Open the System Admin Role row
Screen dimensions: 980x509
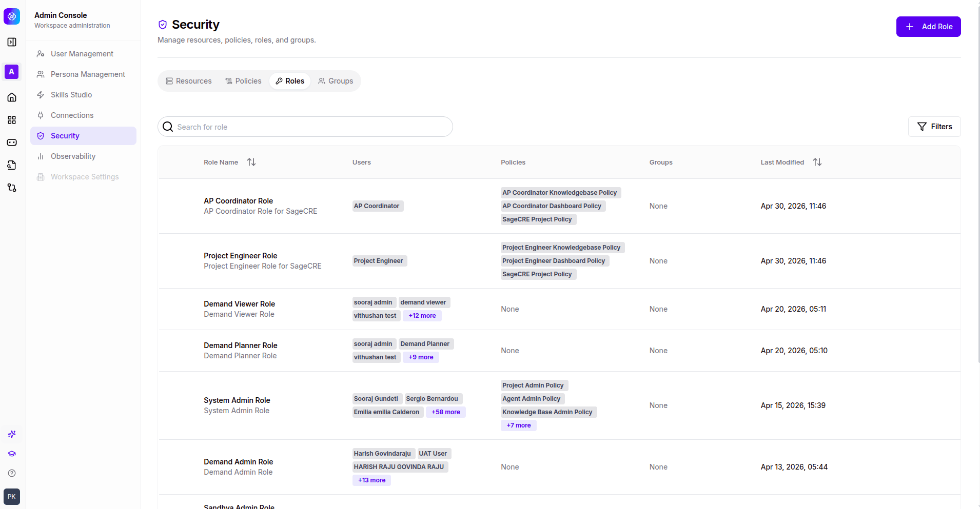pos(559,405)
